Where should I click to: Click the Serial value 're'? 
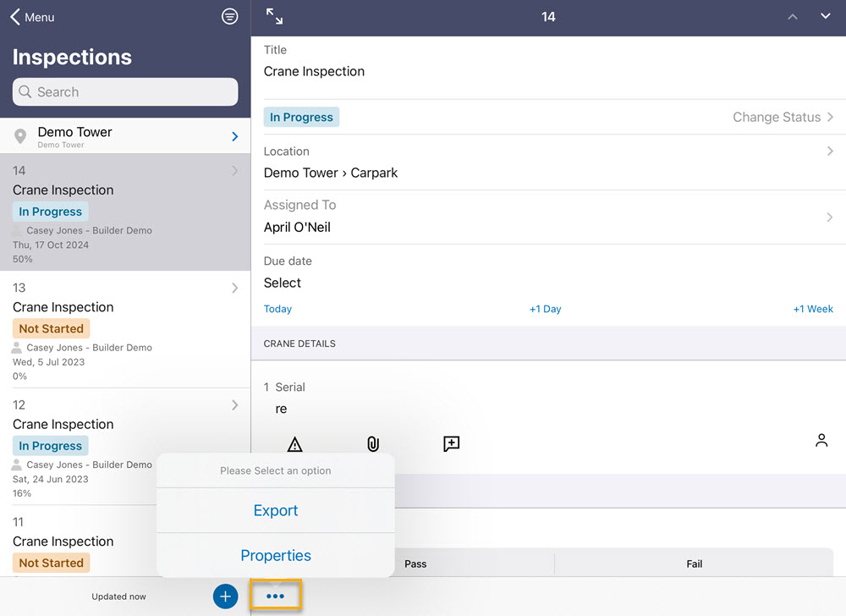[281, 409]
